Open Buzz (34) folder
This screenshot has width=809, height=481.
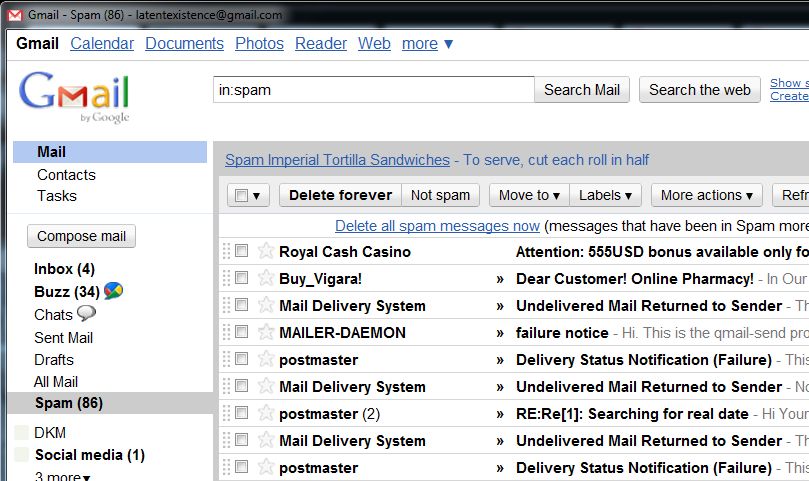pos(67,292)
